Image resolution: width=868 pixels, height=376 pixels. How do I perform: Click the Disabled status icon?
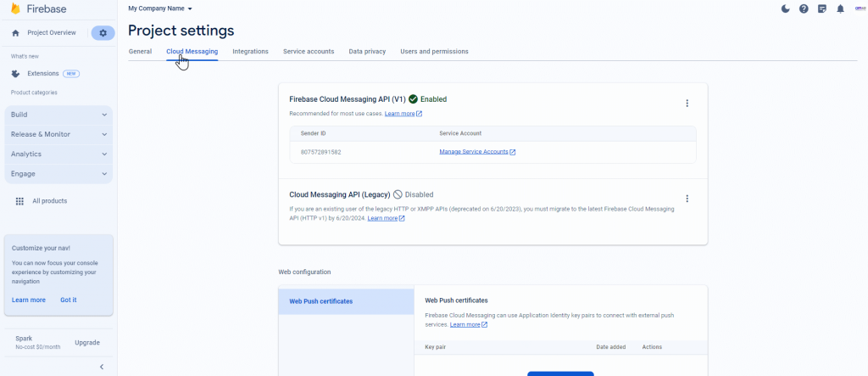click(x=398, y=194)
